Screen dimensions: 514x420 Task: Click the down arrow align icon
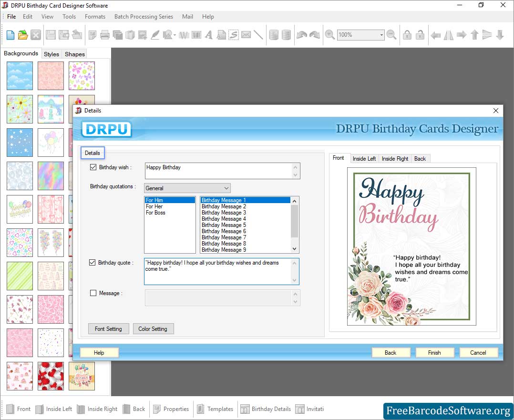(x=500, y=35)
